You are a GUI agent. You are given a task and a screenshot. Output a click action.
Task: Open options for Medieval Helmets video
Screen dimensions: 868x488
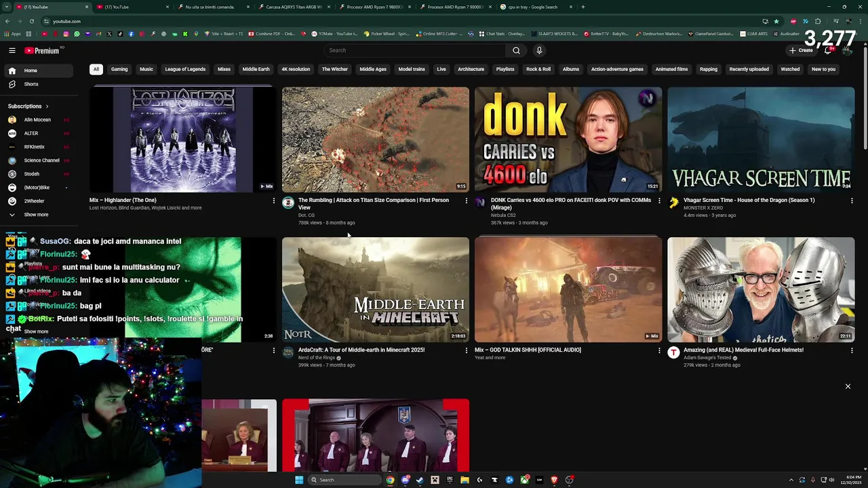(x=852, y=350)
